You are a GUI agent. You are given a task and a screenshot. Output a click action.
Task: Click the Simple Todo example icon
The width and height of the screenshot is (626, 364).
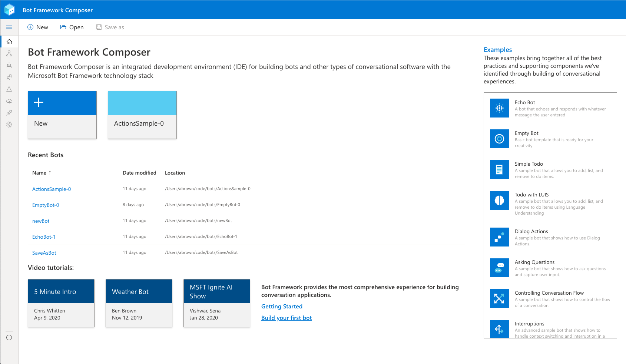click(x=499, y=170)
